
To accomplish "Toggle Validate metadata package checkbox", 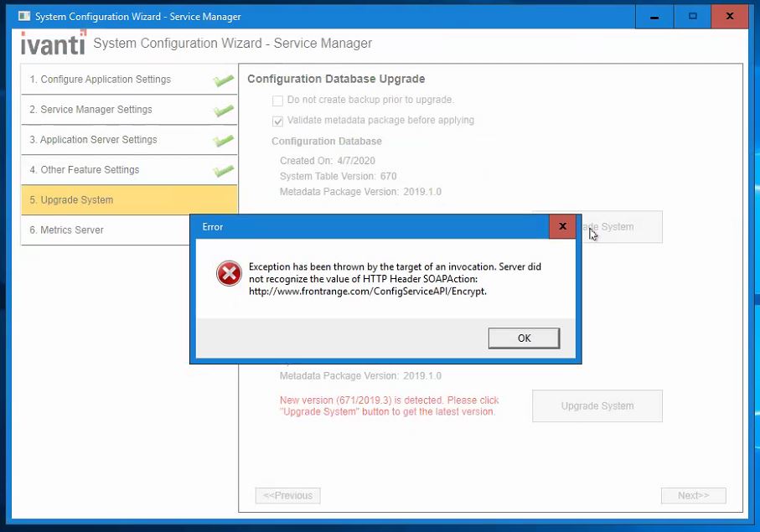I will pyautogui.click(x=277, y=121).
